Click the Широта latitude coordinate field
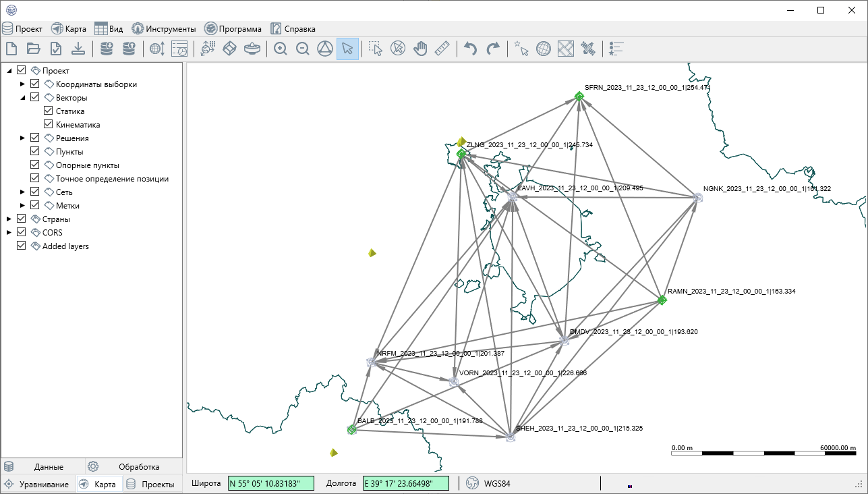The height and width of the screenshot is (494, 868). click(272, 483)
